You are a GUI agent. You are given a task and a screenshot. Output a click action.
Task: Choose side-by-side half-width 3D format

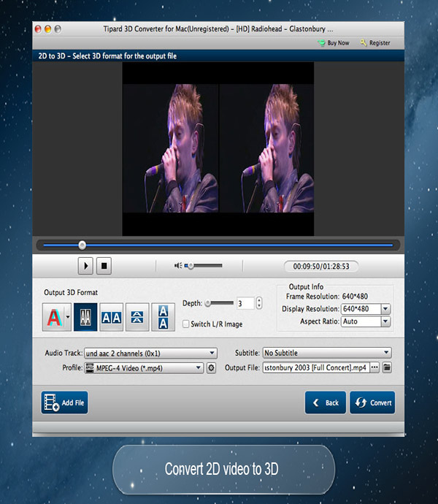coord(85,316)
